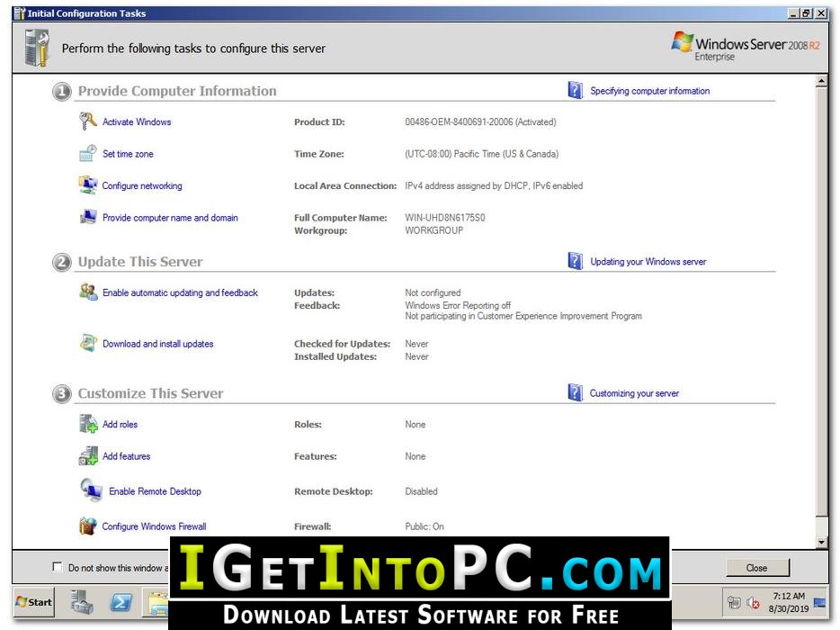The height and width of the screenshot is (630, 840).
Task: Open the Configure Windows Firewall link
Action: (x=154, y=526)
